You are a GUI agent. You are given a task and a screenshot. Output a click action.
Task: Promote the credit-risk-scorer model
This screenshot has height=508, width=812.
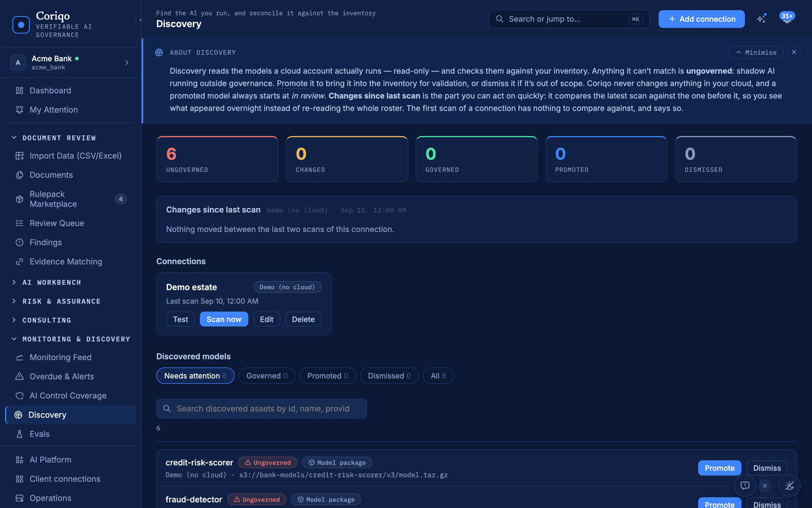click(720, 468)
